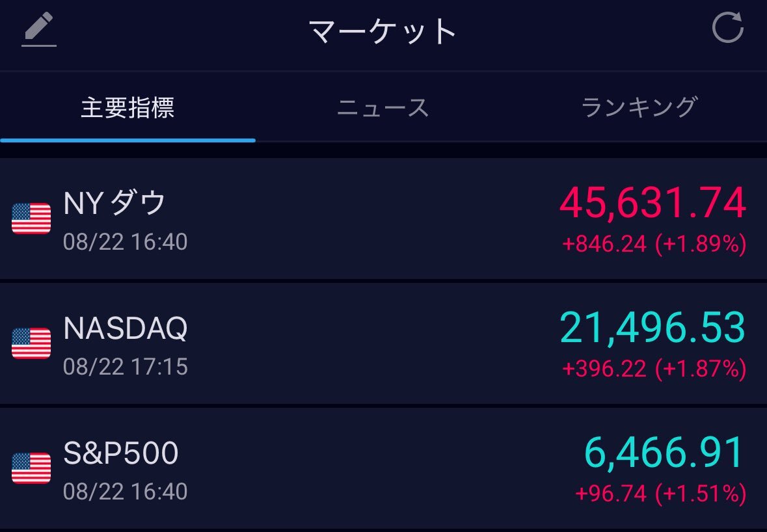Tap the 6,466.91 S&P500 price
The image size is (767, 532).
(665, 453)
